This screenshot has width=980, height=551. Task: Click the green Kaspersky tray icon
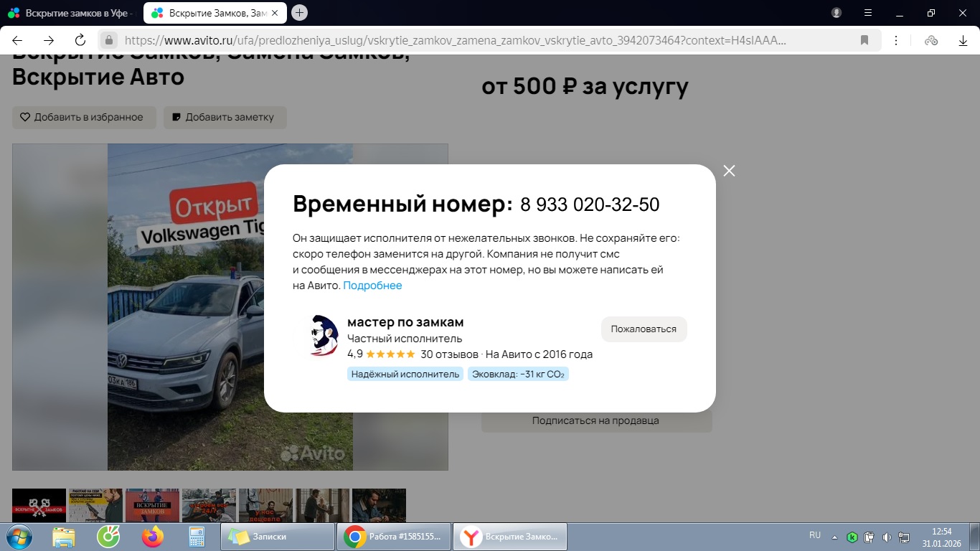(x=852, y=537)
